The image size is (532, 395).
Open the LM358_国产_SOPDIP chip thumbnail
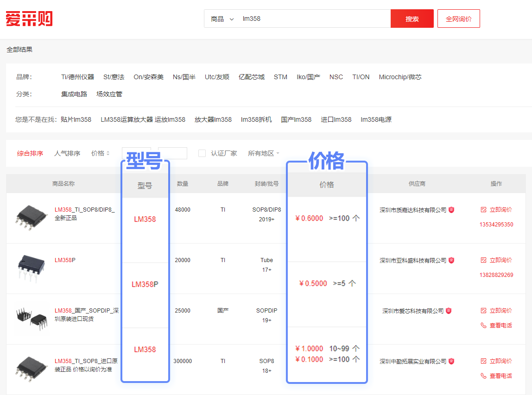tap(32, 319)
